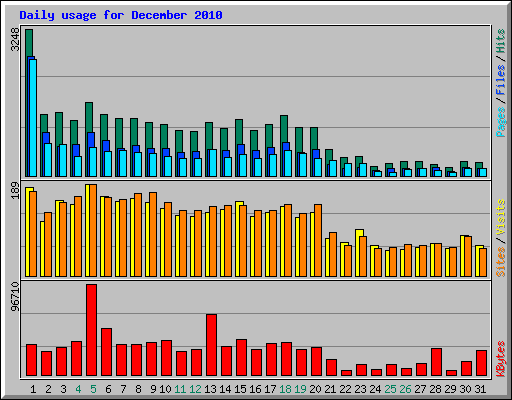Viewport: 512px width, 400px height.
Task: Click the 'Daily usage for December 2010' title
Action: 121,15
